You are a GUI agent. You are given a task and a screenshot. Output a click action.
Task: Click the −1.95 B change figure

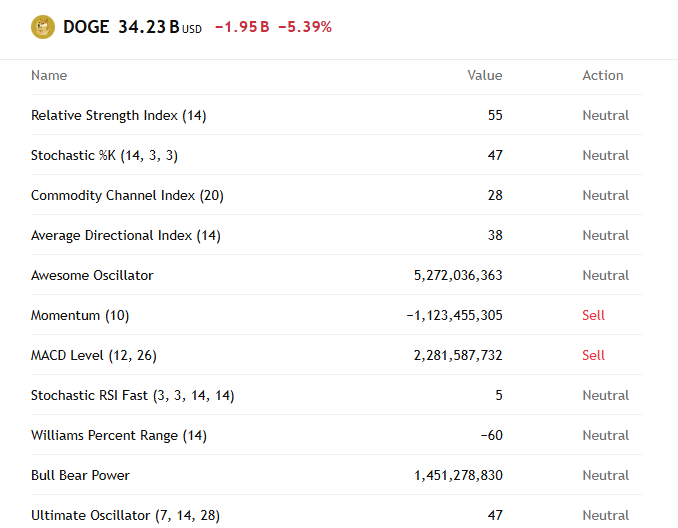242,27
